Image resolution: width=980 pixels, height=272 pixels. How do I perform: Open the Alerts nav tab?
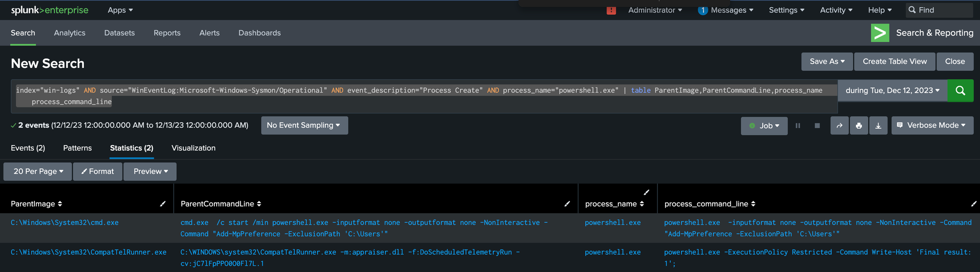tap(210, 33)
